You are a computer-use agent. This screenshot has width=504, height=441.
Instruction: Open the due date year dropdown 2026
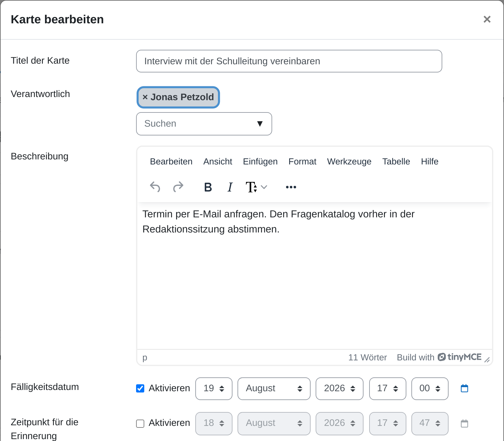[x=340, y=389]
